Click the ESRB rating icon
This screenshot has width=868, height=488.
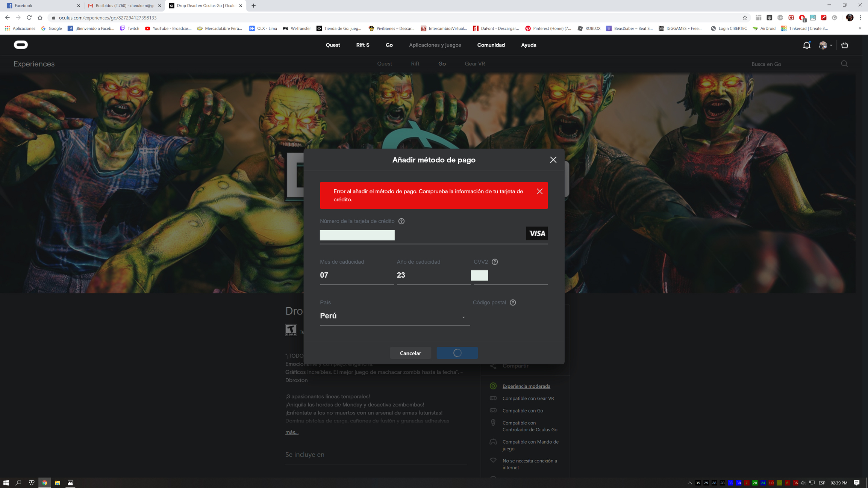tap(291, 330)
